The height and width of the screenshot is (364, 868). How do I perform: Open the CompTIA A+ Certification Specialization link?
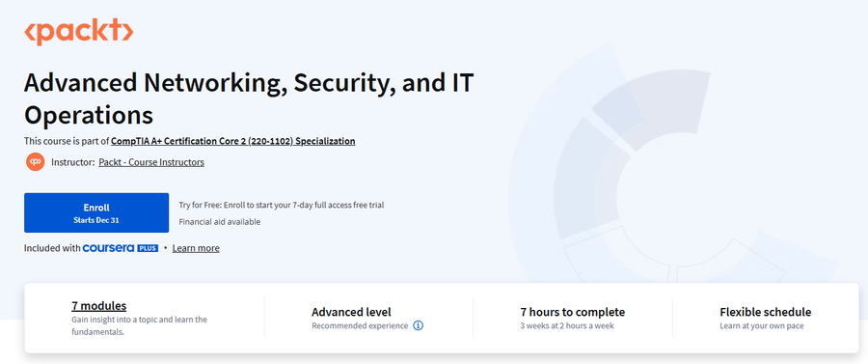point(233,141)
